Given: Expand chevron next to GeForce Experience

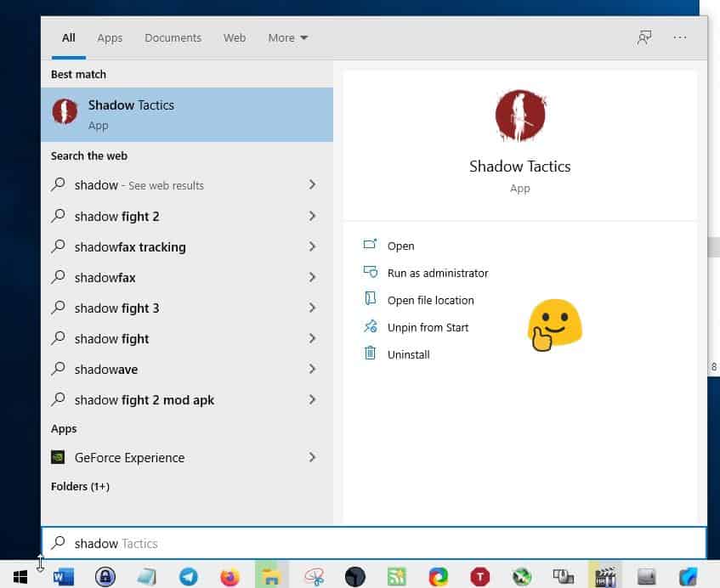Looking at the screenshot, I should click(x=312, y=457).
